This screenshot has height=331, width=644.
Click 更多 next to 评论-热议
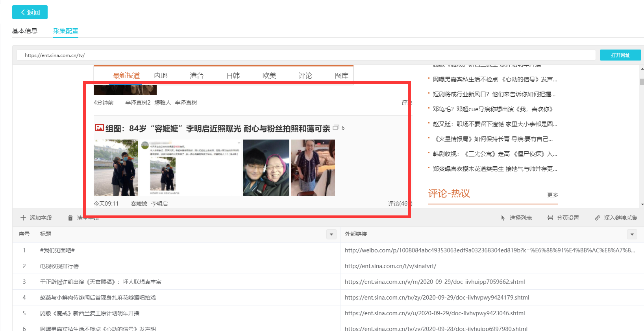click(552, 195)
